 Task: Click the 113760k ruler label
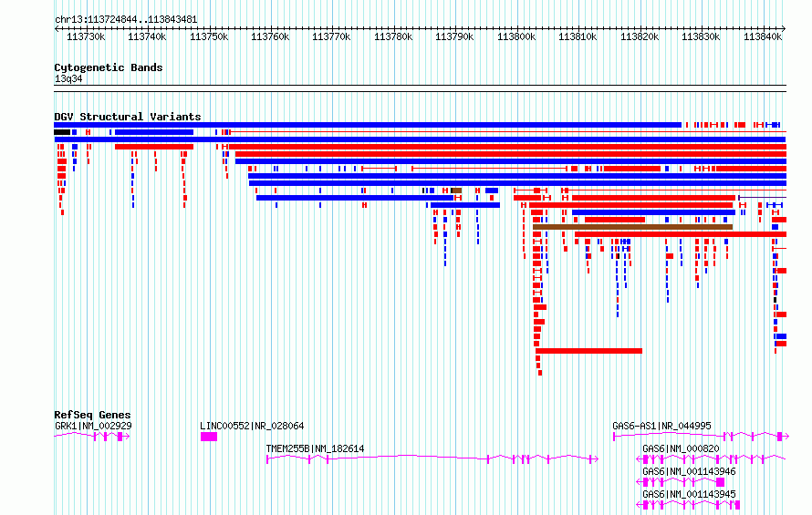pos(270,36)
